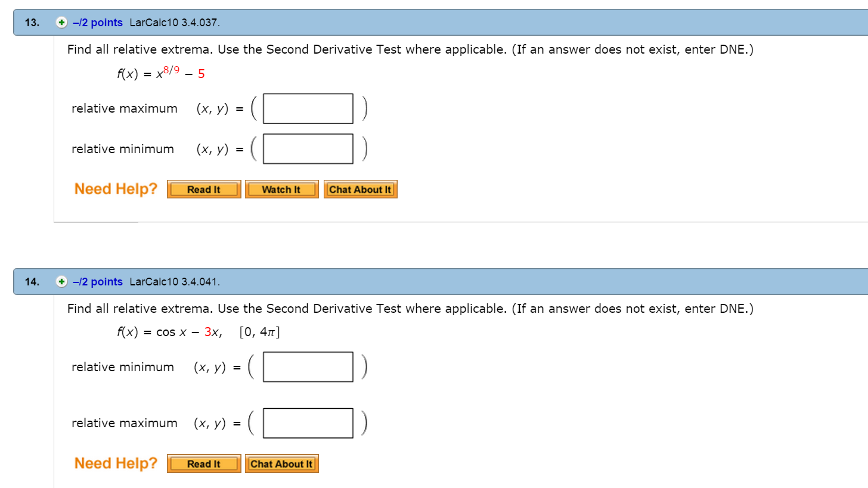Click the relative maximum answer box for question 13
This screenshot has width=868, height=488.
click(308, 108)
